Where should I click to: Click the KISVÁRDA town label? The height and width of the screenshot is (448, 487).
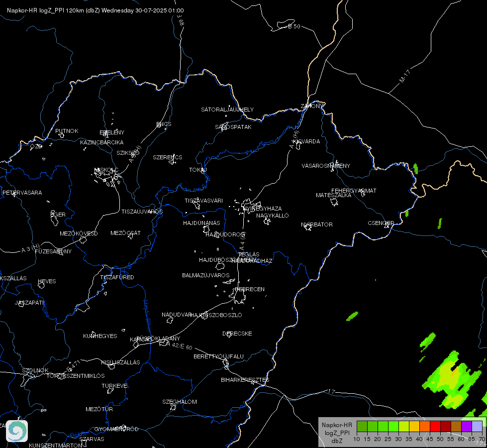[307, 141]
